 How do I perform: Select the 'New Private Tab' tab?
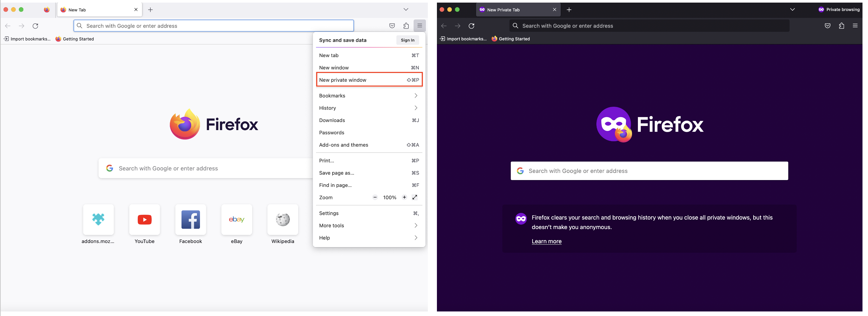click(518, 10)
